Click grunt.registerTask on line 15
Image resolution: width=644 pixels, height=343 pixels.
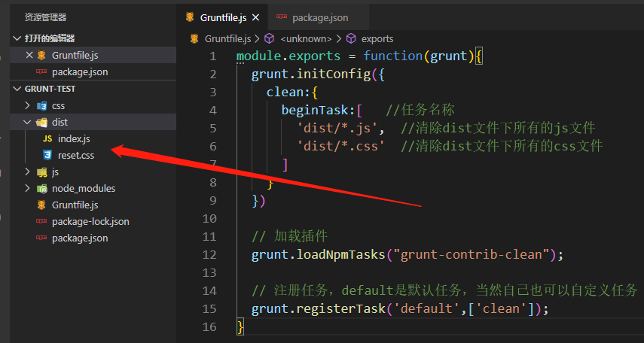[319, 308]
